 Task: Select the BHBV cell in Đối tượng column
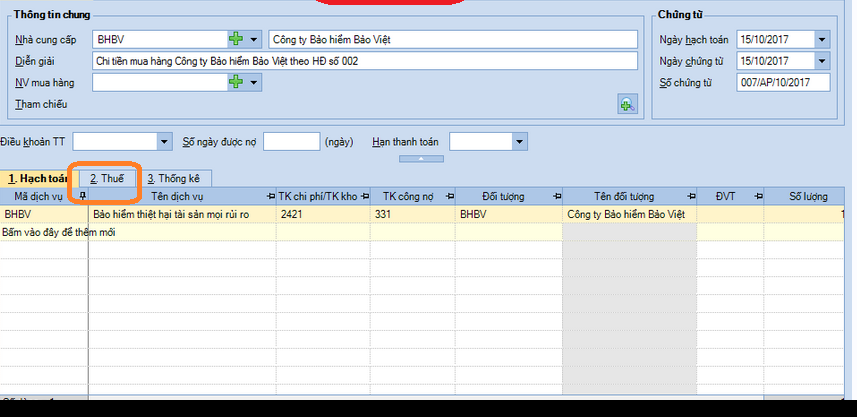(509, 215)
